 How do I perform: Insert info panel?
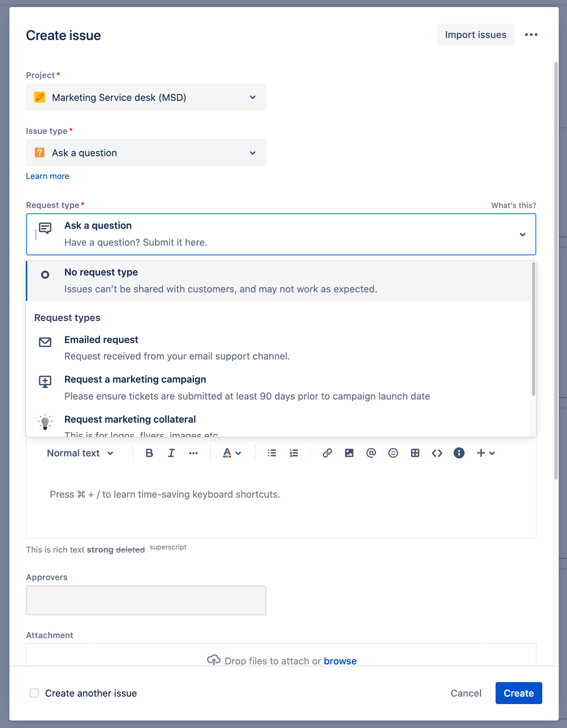[459, 453]
